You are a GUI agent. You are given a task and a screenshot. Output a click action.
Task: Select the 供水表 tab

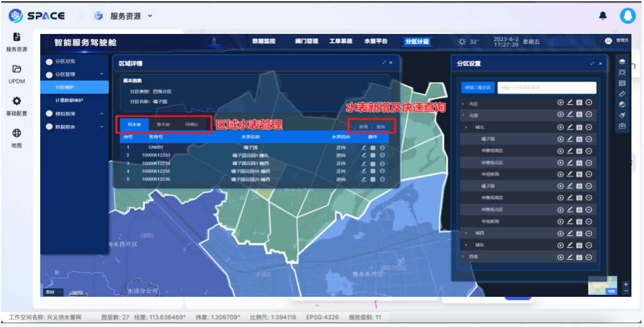pyautogui.click(x=135, y=125)
